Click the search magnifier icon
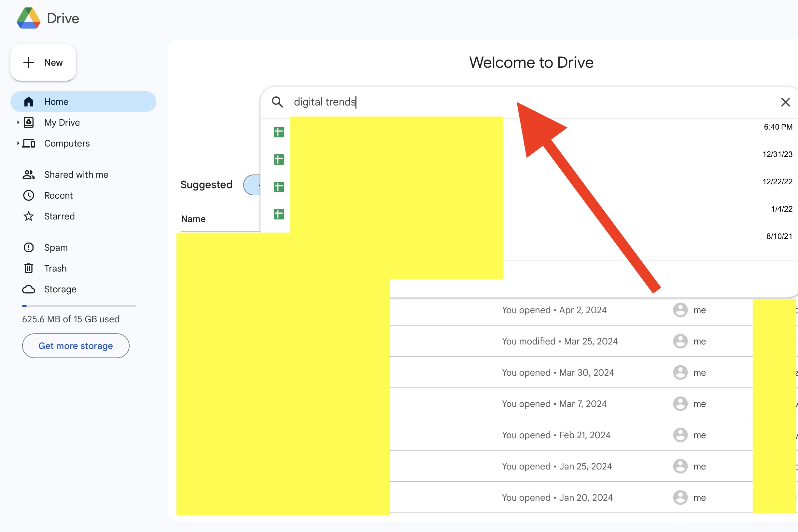The image size is (798, 532). tap(277, 102)
